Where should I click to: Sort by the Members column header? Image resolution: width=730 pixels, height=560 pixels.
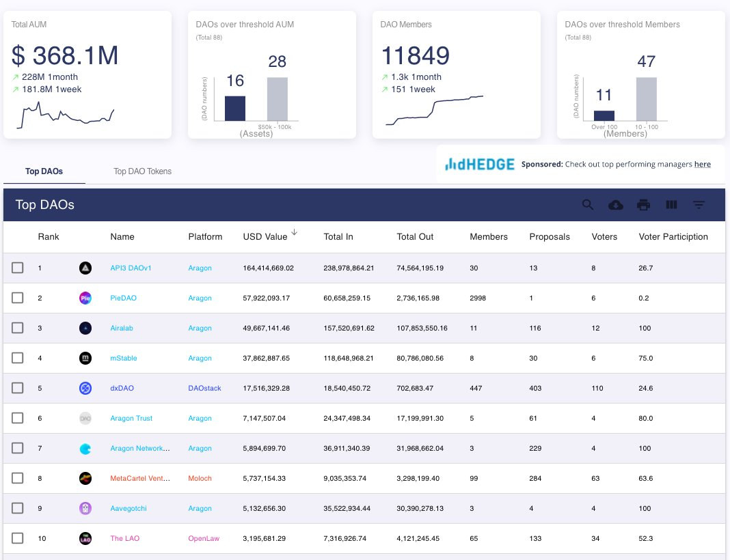[x=488, y=237]
